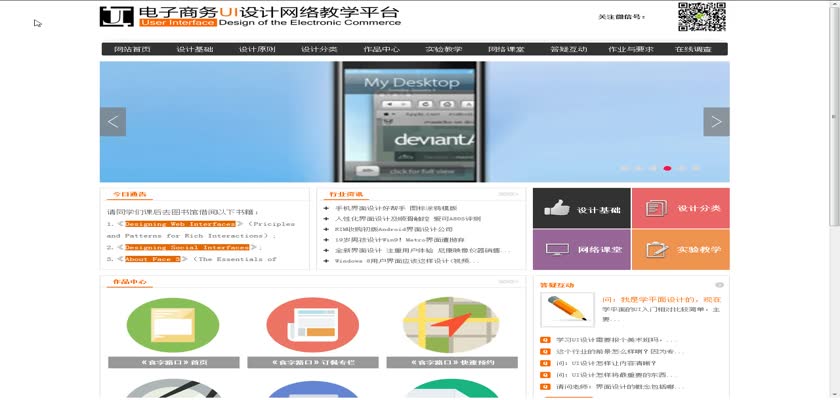Go to next carousel slide arrow
This screenshot has width=840, height=400.
(x=716, y=122)
